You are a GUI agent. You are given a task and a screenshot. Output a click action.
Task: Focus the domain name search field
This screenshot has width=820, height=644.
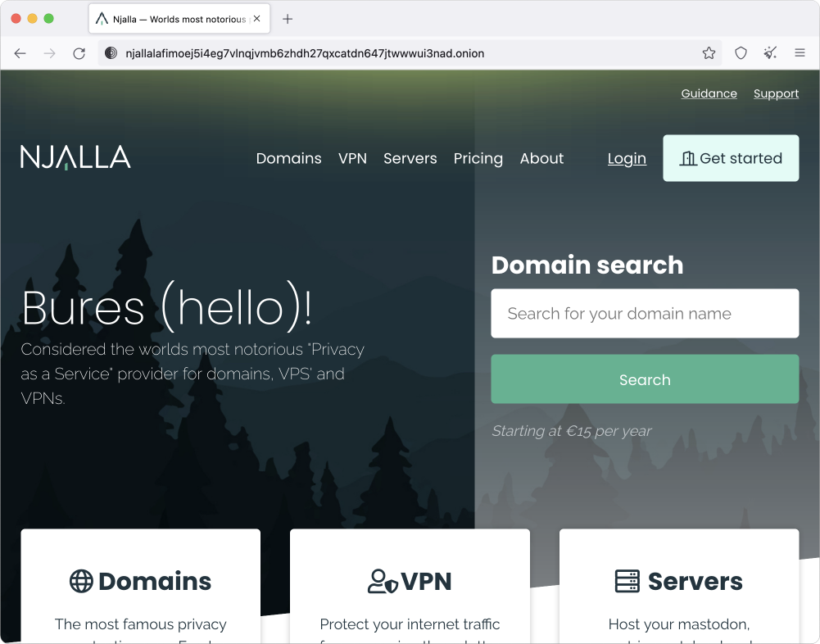645,313
